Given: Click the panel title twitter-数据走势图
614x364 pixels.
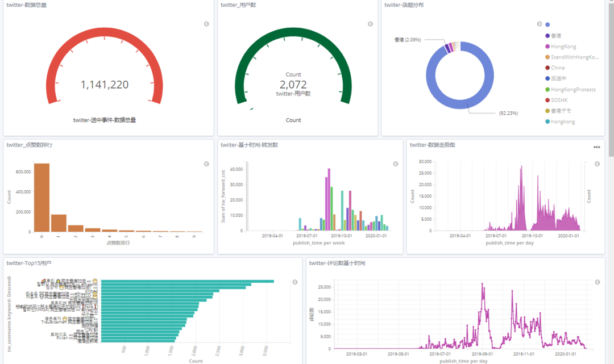Looking at the screenshot, I should pyautogui.click(x=432, y=145).
